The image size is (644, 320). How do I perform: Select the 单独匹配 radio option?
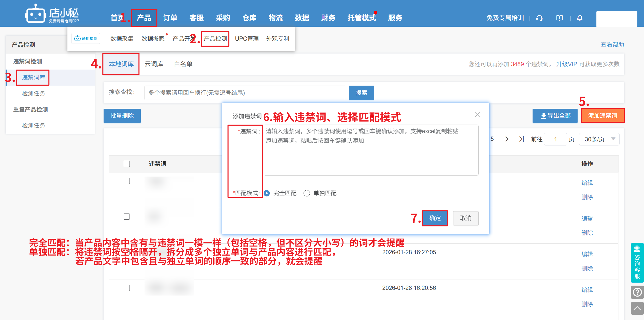click(307, 193)
